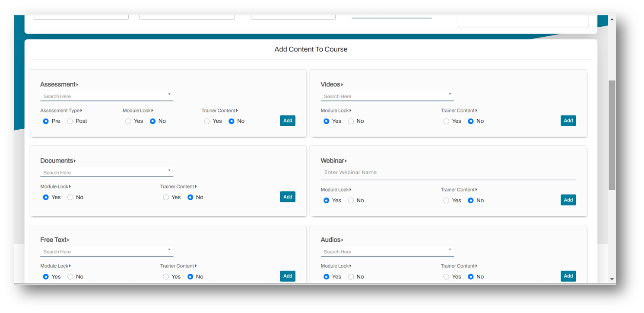Screen dimensions: 644x313
Task: Enable Module Lock for Assessment by choosing Yes
Action: (x=127, y=121)
